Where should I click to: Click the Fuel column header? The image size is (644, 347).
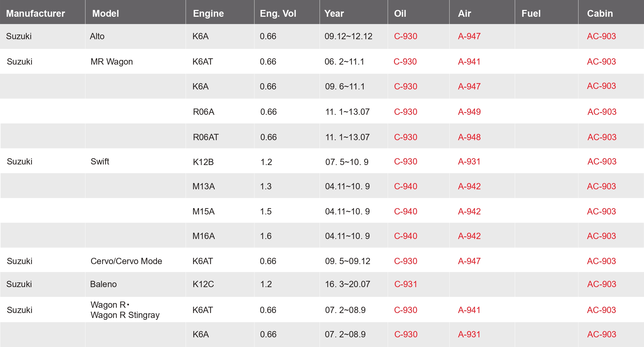point(531,13)
